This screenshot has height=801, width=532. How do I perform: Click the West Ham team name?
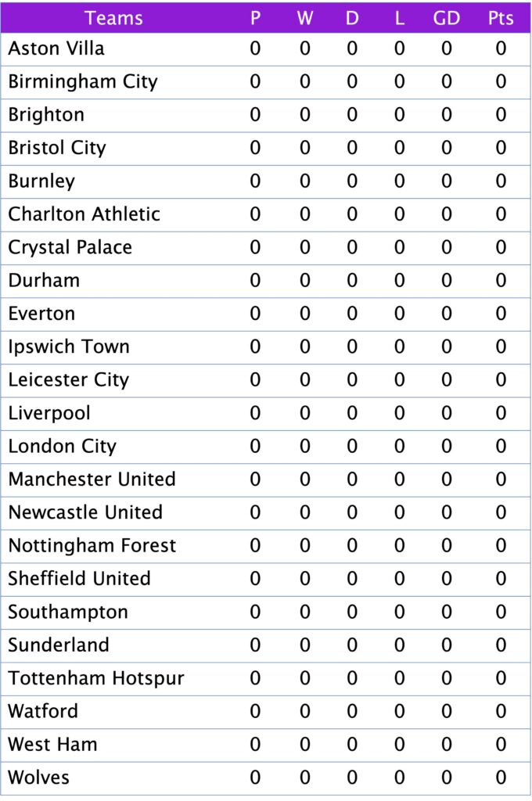[x=52, y=745]
